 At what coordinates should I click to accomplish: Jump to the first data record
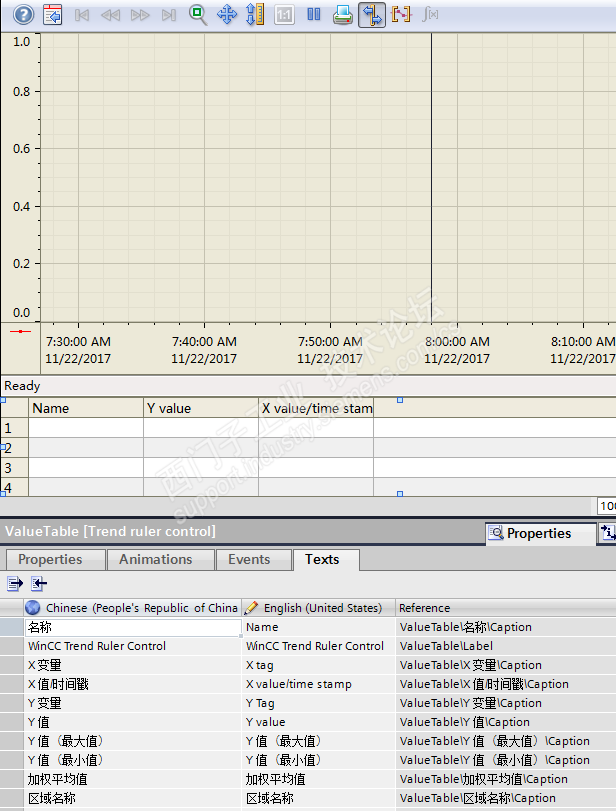click(x=81, y=15)
